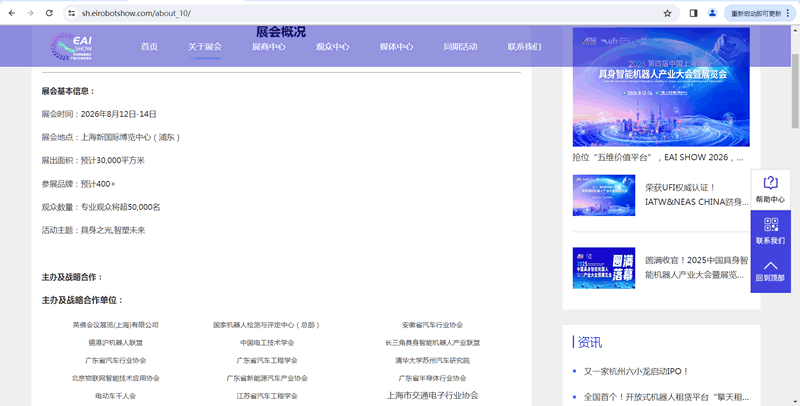
Task: Reload the page
Action: [x=48, y=13]
